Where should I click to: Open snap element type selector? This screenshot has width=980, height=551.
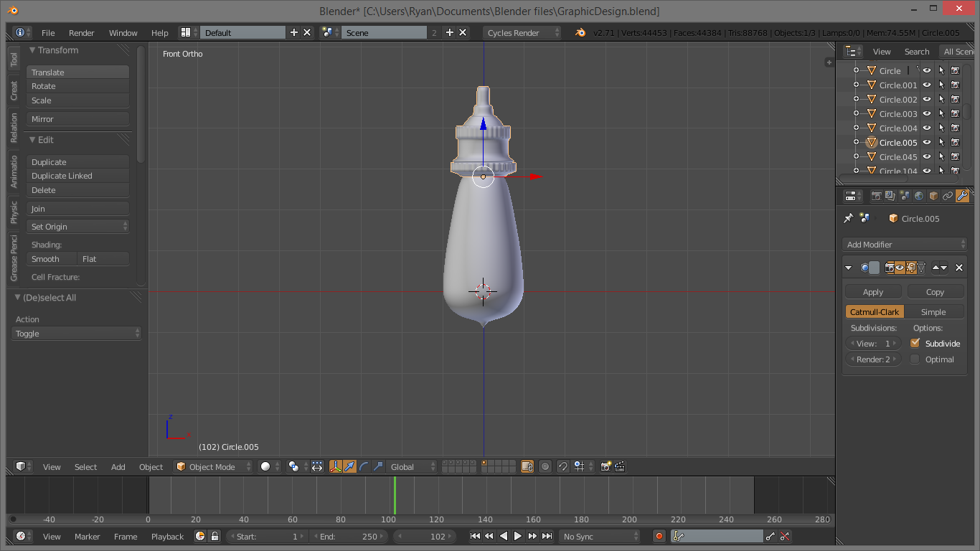tap(582, 466)
